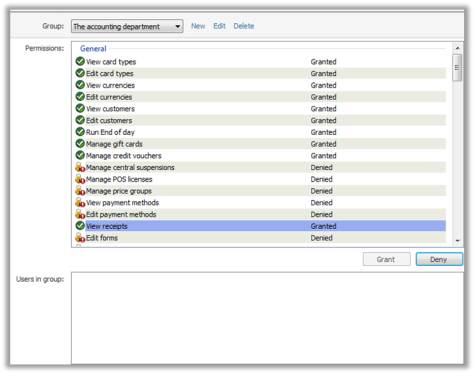Screen dimensions: 475x374
Task: Click the lock icon next to Manage price groups
Action: 80,191
